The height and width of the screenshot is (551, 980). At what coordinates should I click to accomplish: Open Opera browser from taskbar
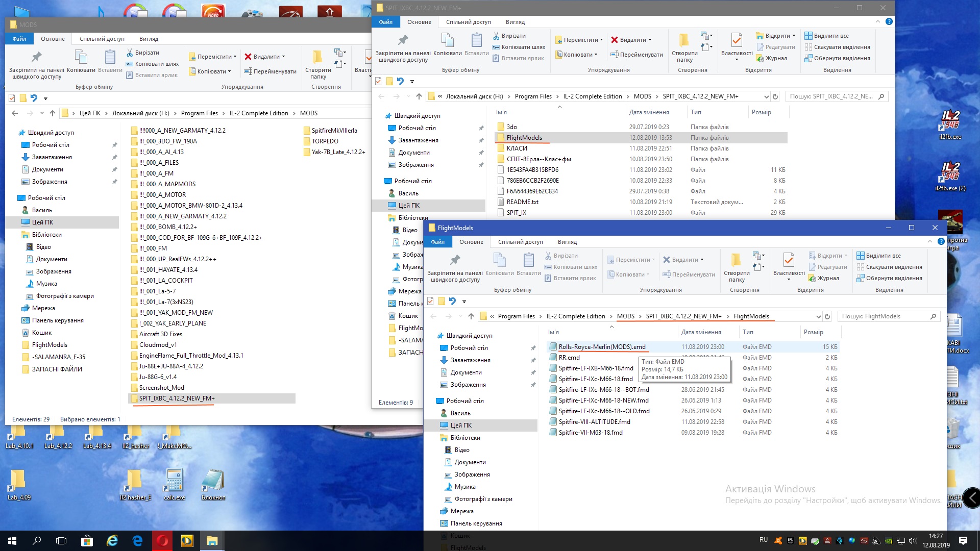[162, 540]
